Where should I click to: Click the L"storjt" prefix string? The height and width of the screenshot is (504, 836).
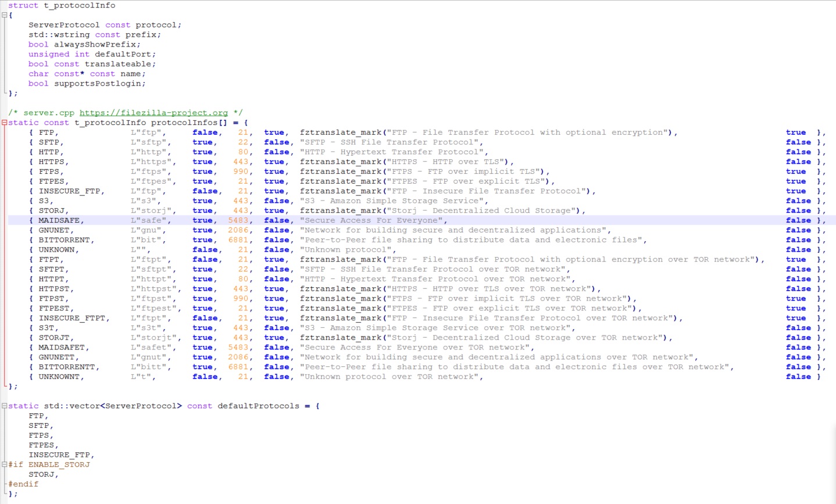click(153, 338)
